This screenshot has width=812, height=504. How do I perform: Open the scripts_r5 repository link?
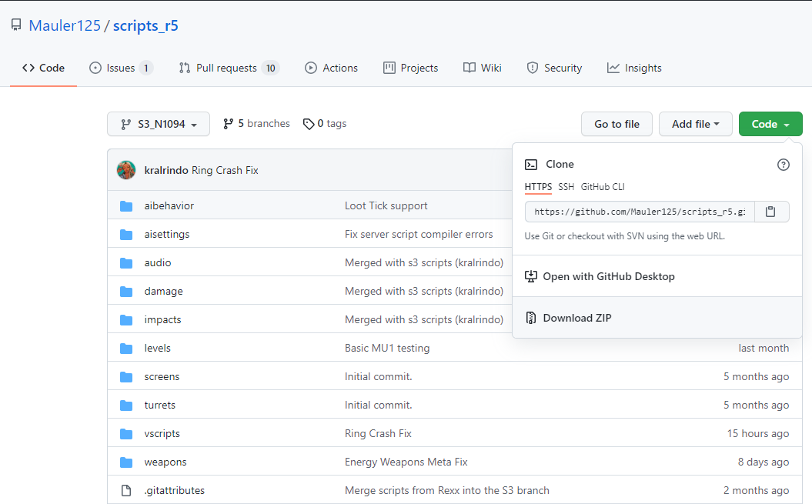(145, 25)
